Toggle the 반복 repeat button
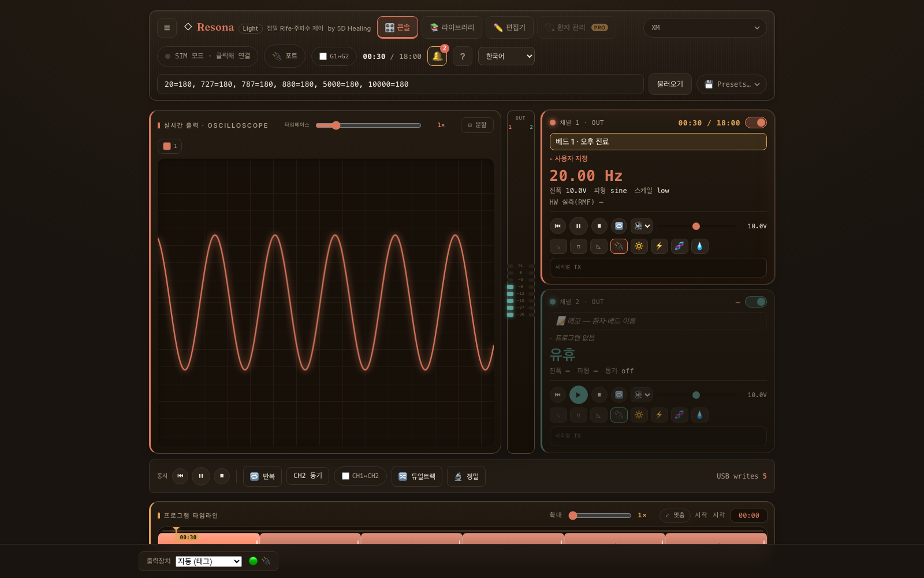 point(263,476)
